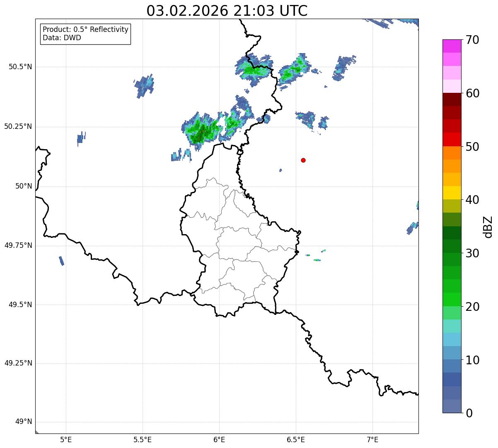Screen dimensions: 498x448
Task: Click the 49°N latitude label
Action: pyautogui.click(x=24, y=422)
